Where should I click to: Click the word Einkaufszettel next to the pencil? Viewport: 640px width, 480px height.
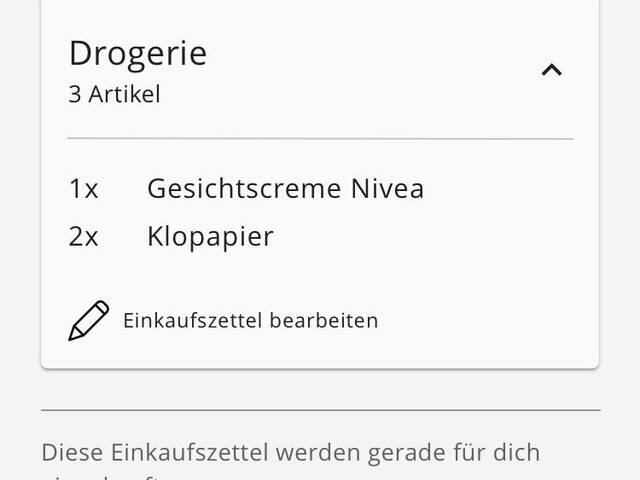192,321
